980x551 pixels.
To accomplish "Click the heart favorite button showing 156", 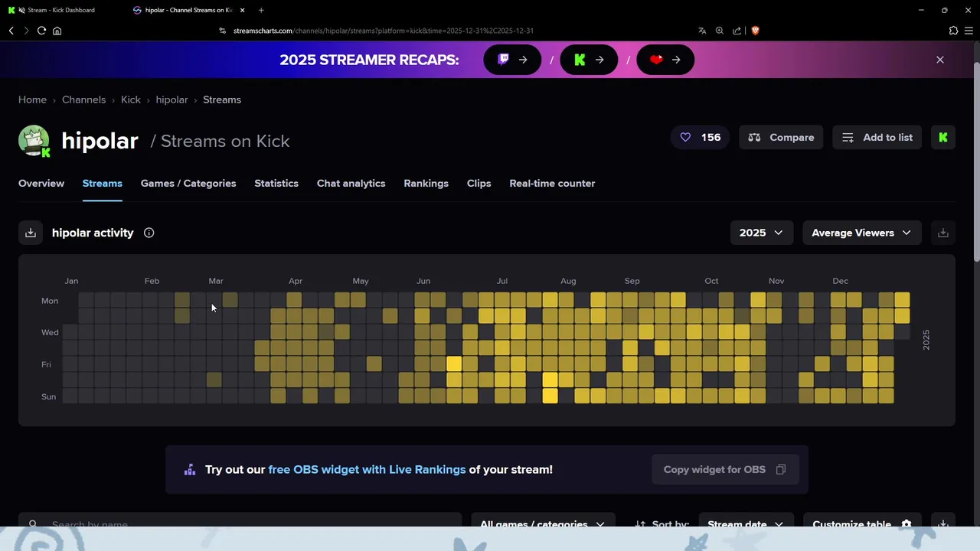I will pos(700,138).
